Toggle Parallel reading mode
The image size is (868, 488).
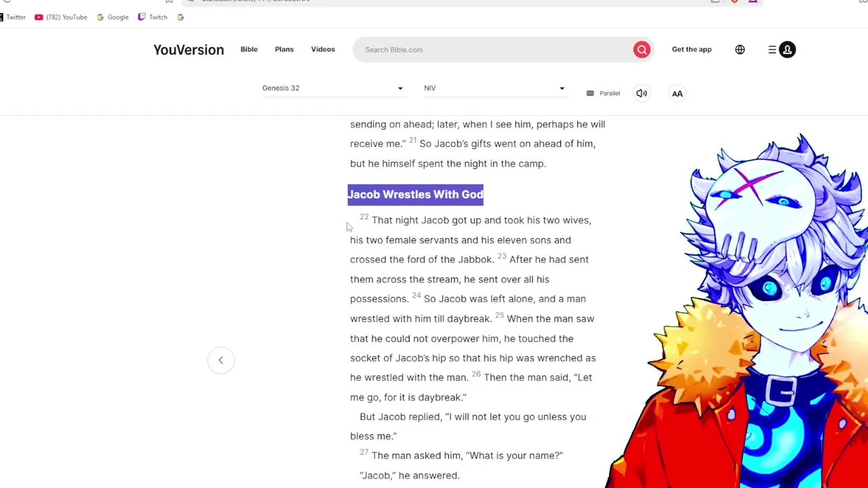[x=604, y=93]
